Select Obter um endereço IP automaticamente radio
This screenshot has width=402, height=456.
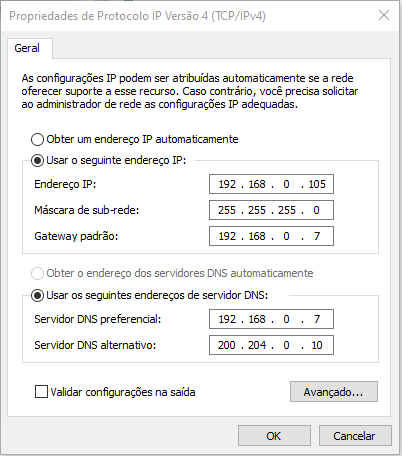pyautogui.click(x=37, y=139)
